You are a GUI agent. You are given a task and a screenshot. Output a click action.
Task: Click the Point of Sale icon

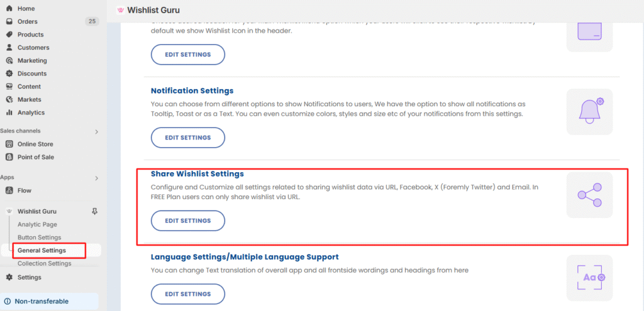[9, 157]
